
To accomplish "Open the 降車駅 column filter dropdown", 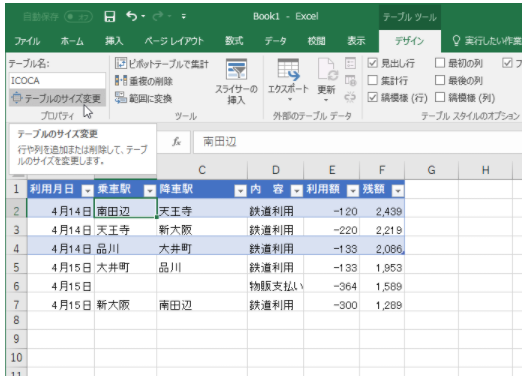I will click(240, 191).
